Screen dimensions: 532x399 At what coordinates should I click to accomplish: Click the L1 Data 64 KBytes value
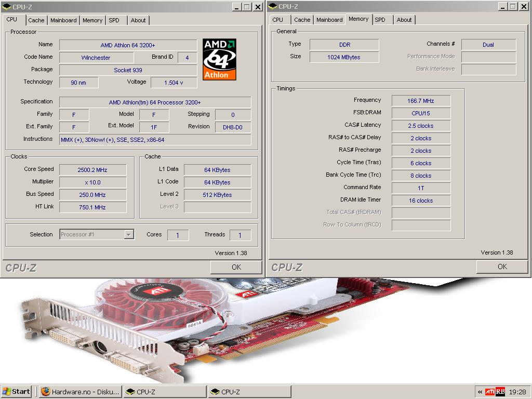pos(218,170)
